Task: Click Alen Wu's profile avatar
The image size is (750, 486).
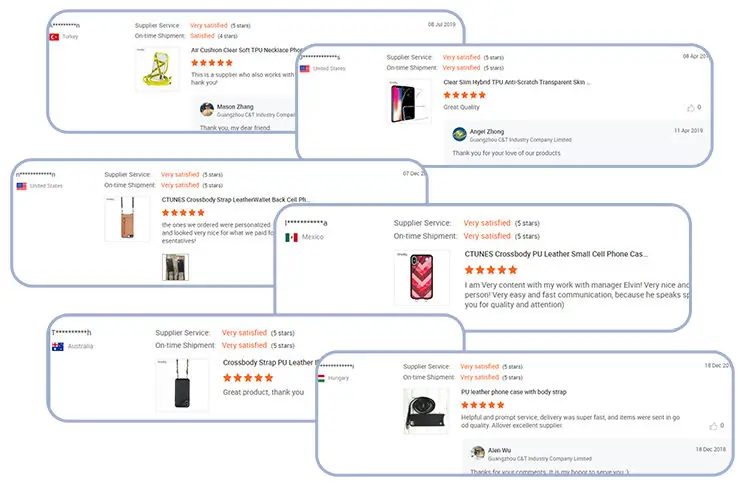Action: 477,453
